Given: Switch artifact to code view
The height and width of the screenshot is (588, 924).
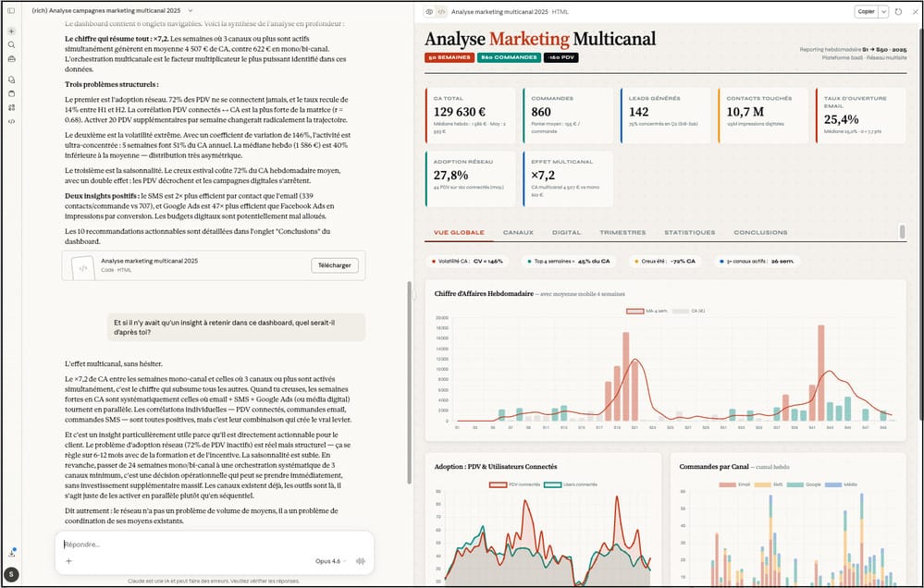Looking at the screenshot, I should [x=441, y=11].
